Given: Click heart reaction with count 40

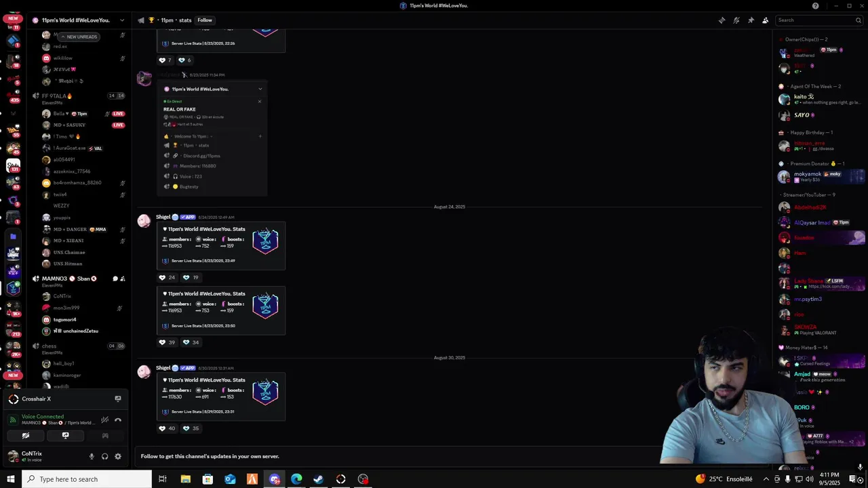Looking at the screenshot, I should (167, 428).
